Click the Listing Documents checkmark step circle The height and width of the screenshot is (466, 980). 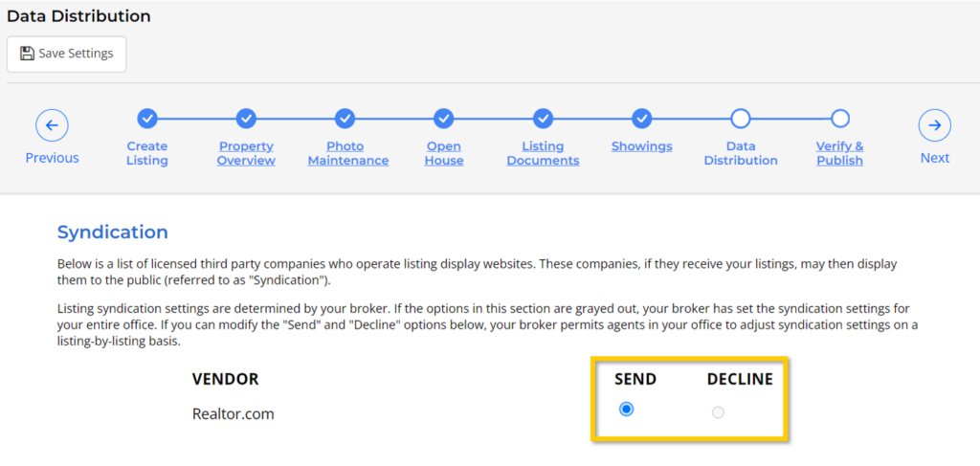pyautogui.click(x=543, y=118)
